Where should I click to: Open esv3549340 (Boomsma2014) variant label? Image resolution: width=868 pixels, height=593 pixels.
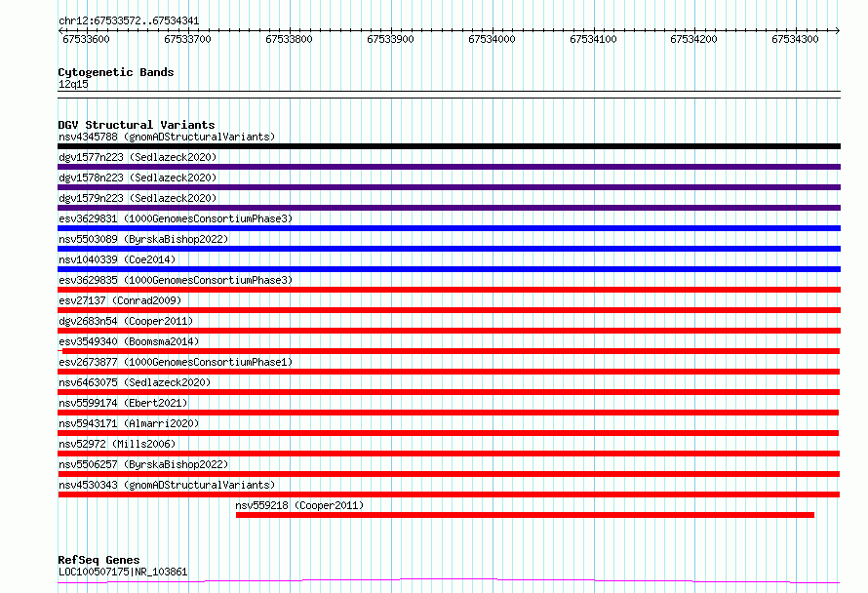click(x=129, y=341)
